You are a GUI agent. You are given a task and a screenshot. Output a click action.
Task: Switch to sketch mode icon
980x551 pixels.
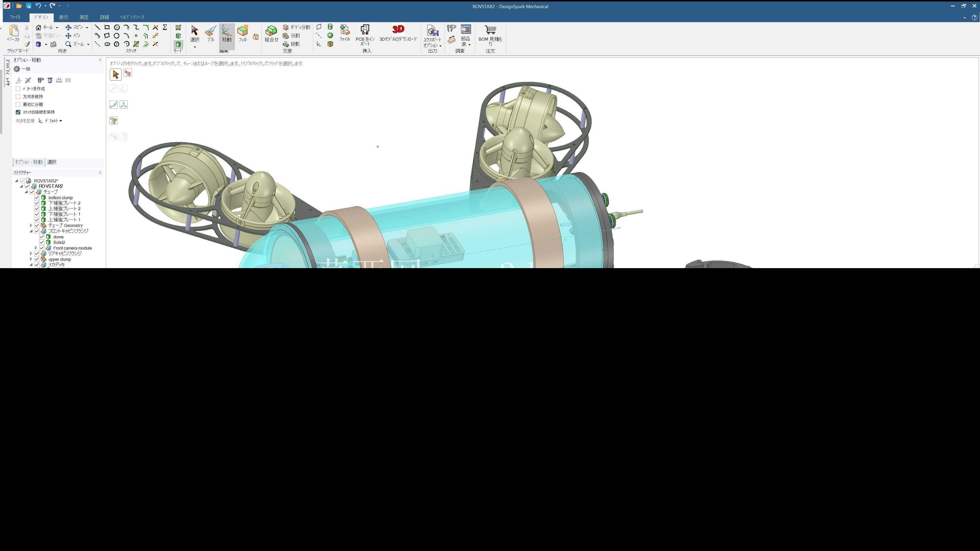click(x=178, y=27)
